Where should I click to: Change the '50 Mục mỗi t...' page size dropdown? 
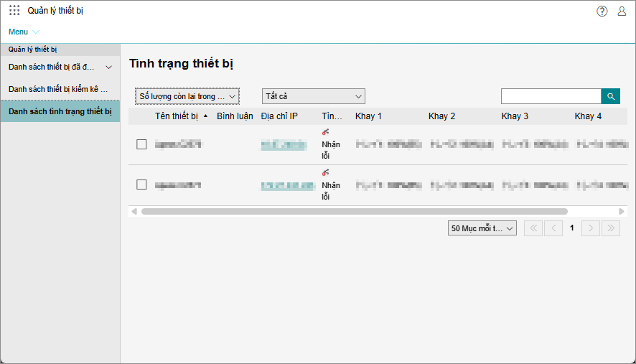pos(482,228)
